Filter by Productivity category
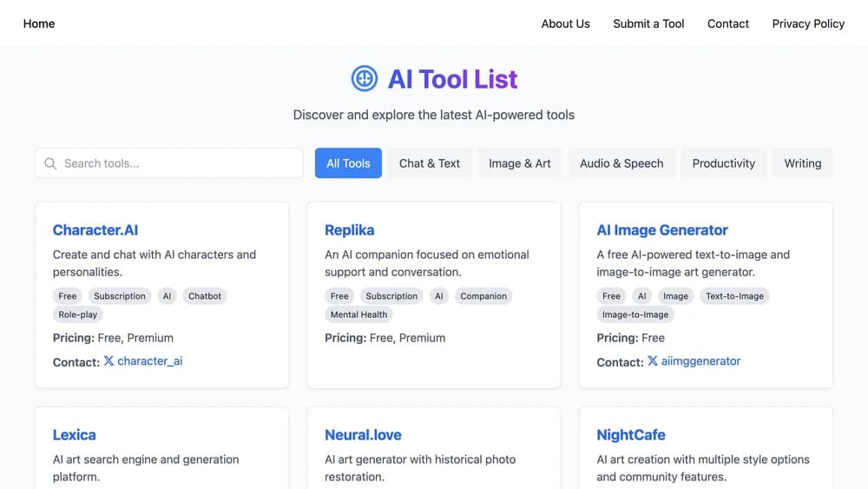The height and width of the screenshot is (489, 868). click(x=724, y=162)
